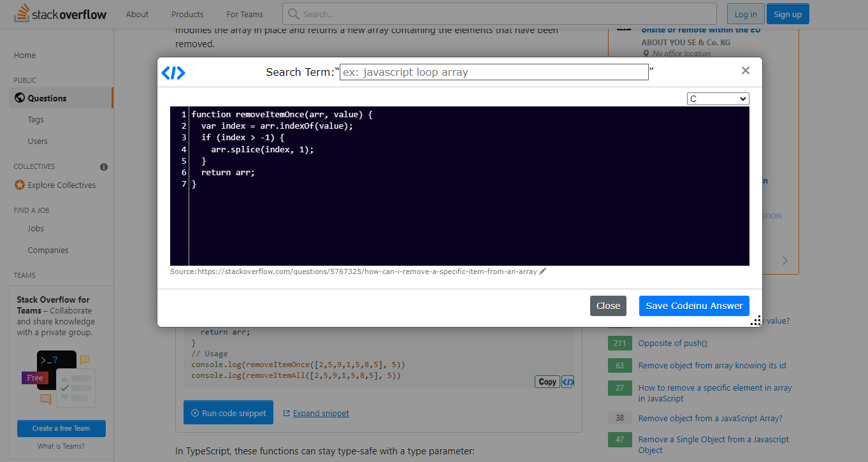Click the info icon beside Collectives
Image resolution: width=868 pixels, height=462 pixels.
click(x=104, y=167)
